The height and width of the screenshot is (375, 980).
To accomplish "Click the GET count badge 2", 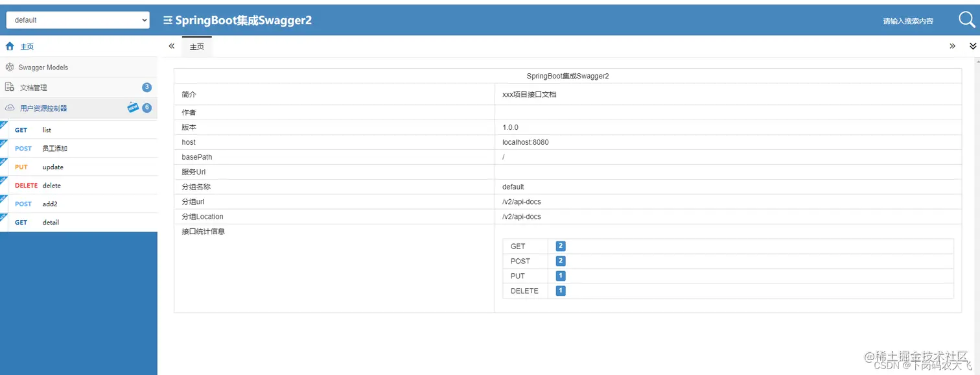I will coord(561,246).
